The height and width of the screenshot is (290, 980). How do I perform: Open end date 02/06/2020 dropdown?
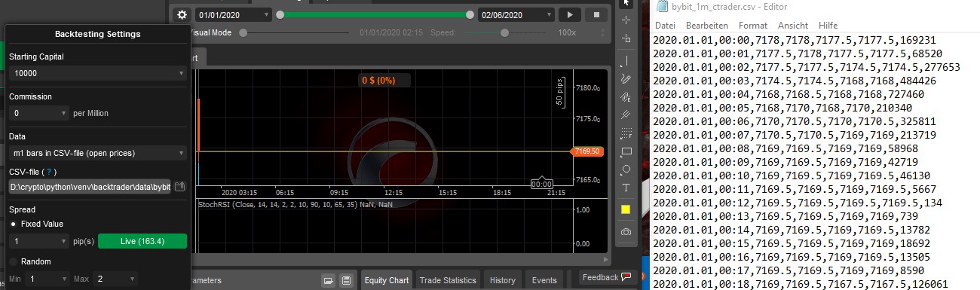(516, 14)
